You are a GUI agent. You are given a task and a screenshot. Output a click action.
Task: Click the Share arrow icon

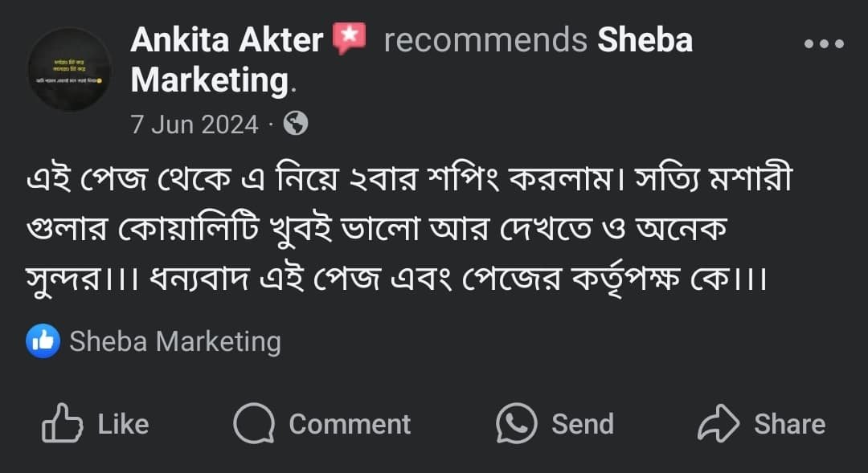(x=718, y=423)
